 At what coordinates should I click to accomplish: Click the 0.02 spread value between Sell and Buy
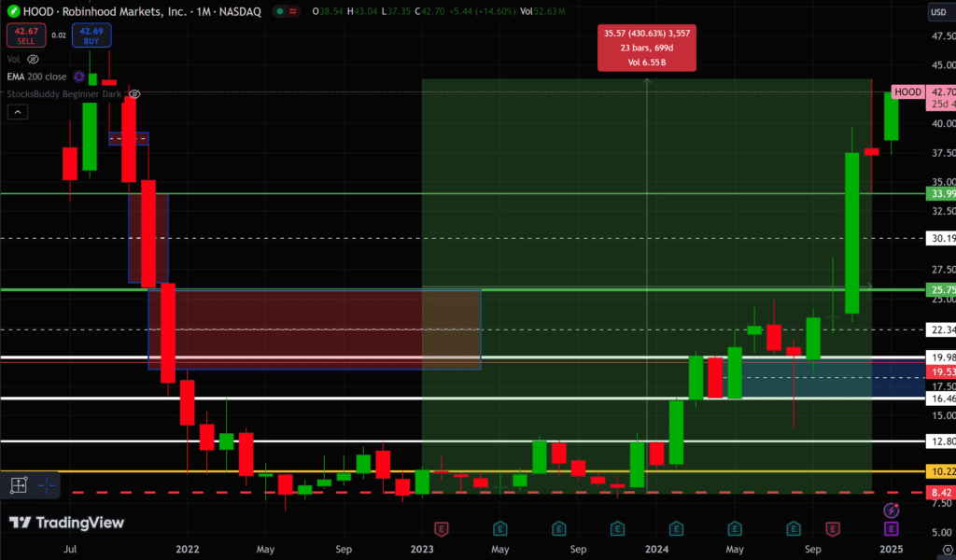(59, 35)
